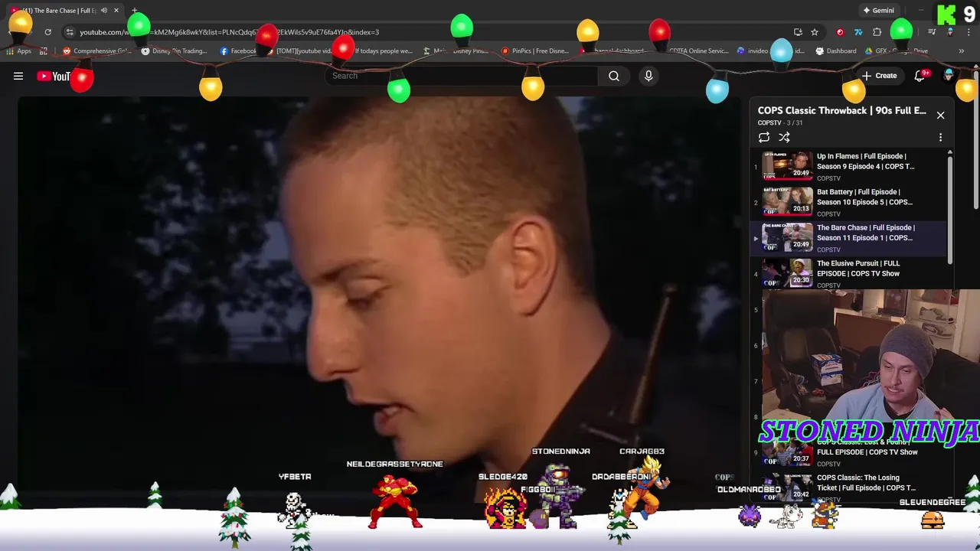The width and height of the screenshot is (980, 551).
Task: Open Comprehensive Reddit bookmark
Action: click(97, 51)
